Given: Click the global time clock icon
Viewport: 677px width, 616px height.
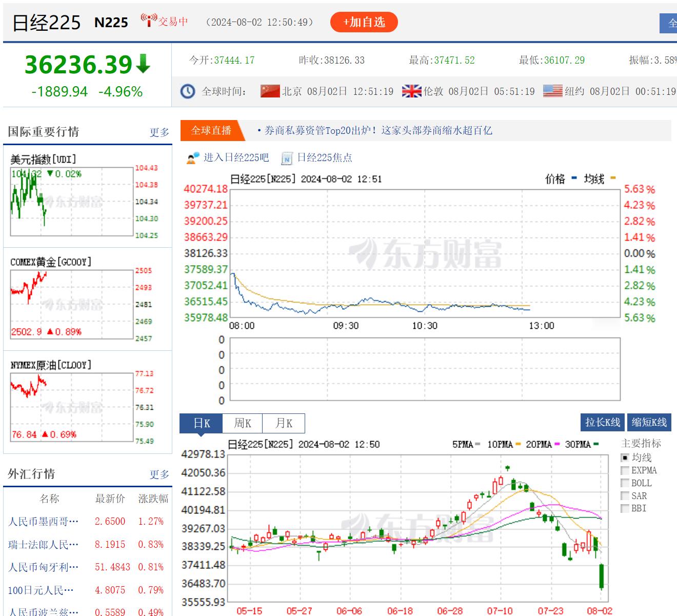Looking at the screenshot, I should 188,92.
